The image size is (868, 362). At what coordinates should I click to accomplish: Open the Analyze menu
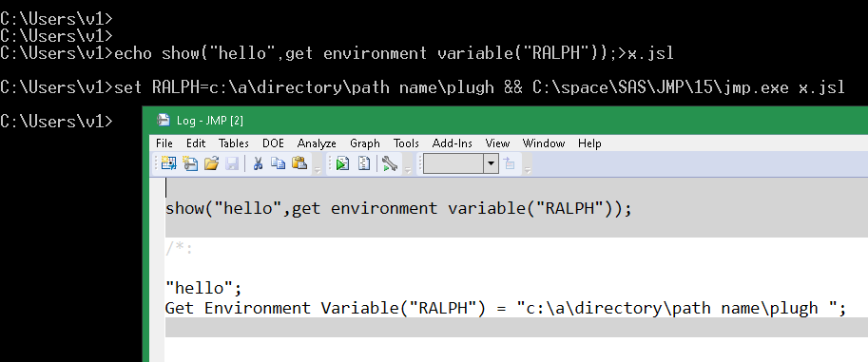[x=317, y=143]
